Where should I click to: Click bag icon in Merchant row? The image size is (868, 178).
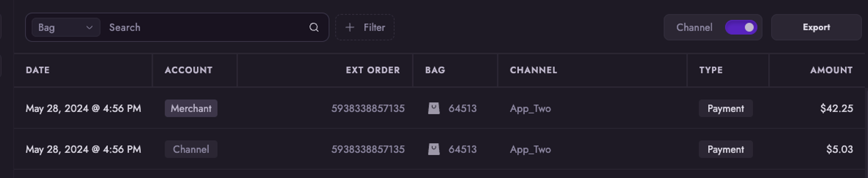click(434, 108)
